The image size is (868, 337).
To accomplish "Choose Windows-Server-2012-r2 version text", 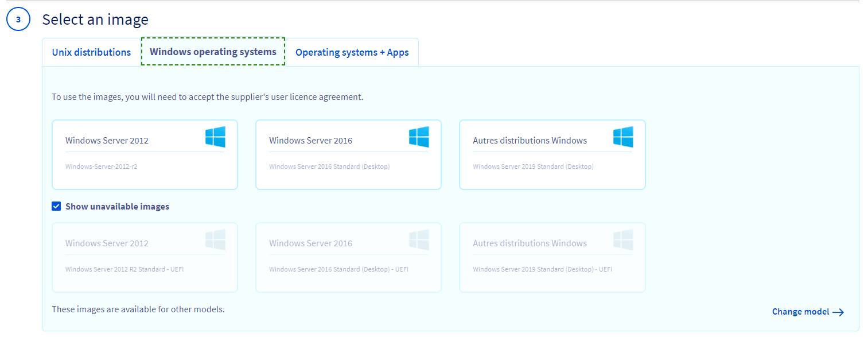I will point(101,167).
